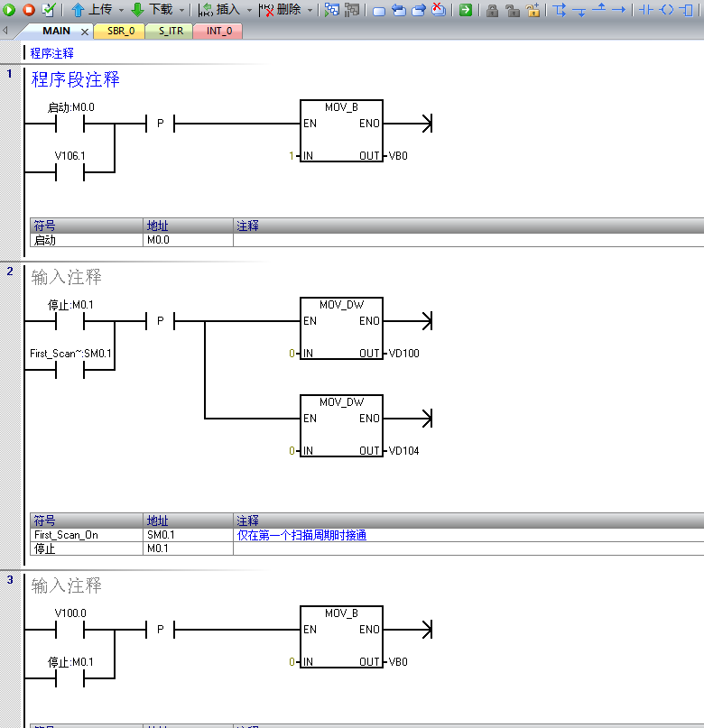Image resolution: width=704 pixels, height=728 pixels.
Task: Click the delete (删除) button
Action: pyautogui.click(x=281, y=10)
